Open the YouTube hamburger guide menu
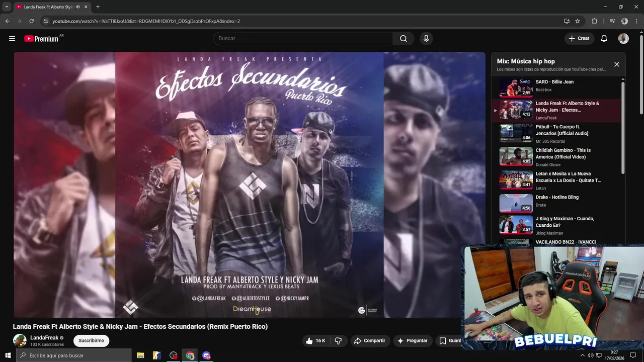This screenshot has width=644, height=362. (x=12, y=39)
